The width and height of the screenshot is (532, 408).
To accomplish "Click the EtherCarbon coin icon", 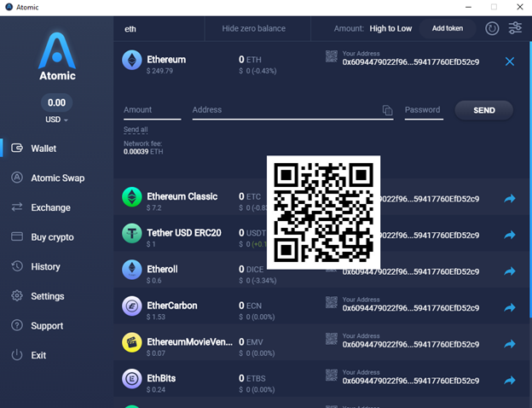I will click(132, 306).
